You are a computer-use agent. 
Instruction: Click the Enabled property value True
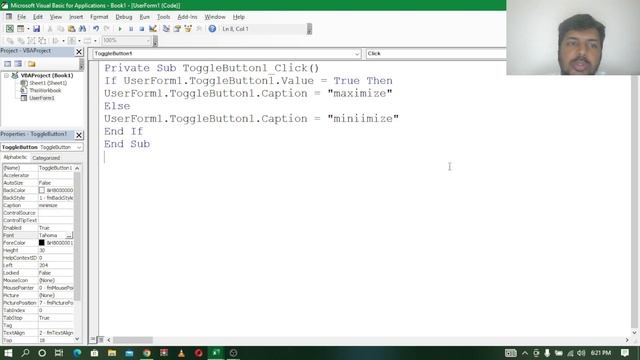pyautogui.click(x=56, y=228)
